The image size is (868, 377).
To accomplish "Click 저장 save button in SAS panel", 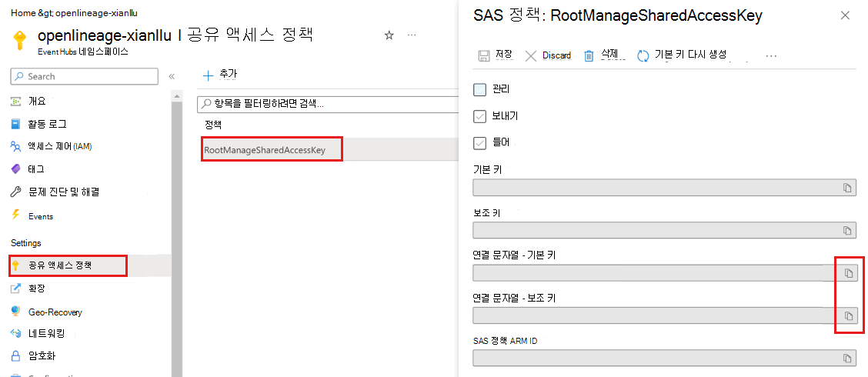I will pos(495,55).
